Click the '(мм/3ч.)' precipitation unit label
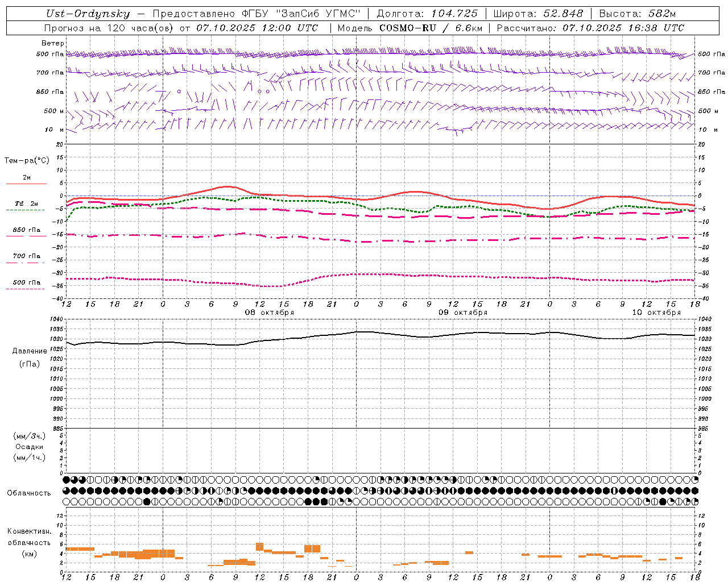 [30, 436]
